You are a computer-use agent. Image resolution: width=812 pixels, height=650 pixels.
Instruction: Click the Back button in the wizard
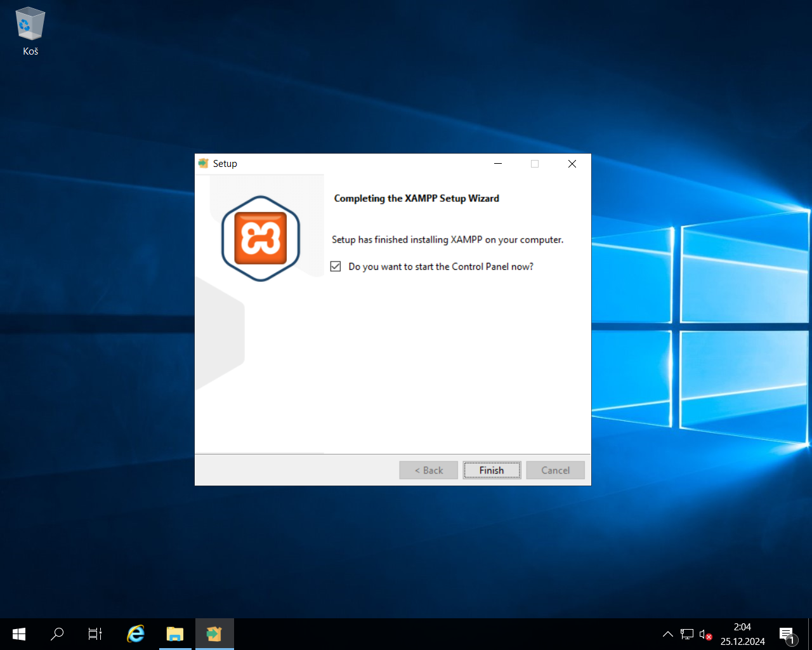coord(428,470)
